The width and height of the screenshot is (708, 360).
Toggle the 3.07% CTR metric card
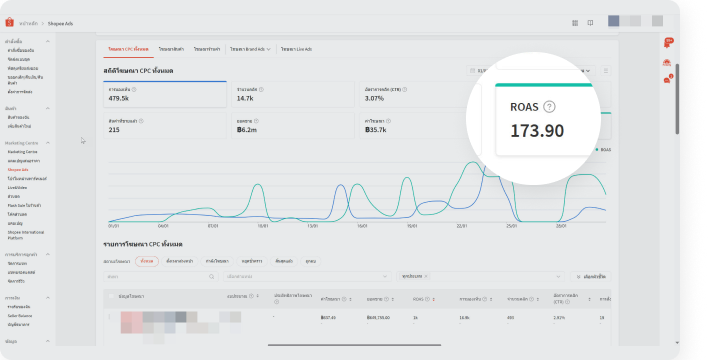tap(420, 94)
